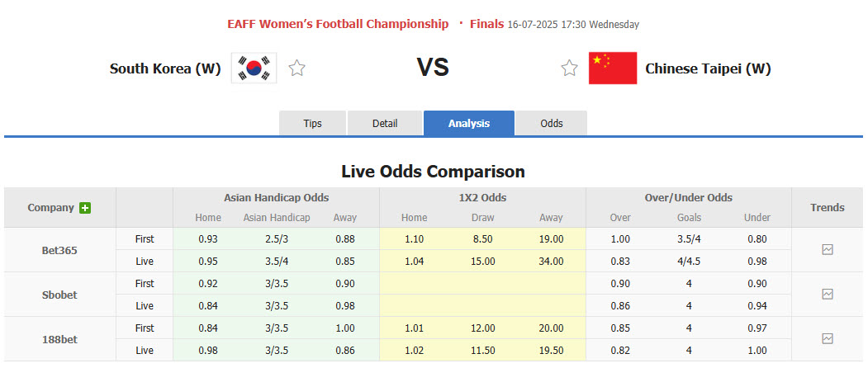This screenshot has width=868, height=368.
Task: Open Bet365 odds trend chart icon
Action: point(828,249)
